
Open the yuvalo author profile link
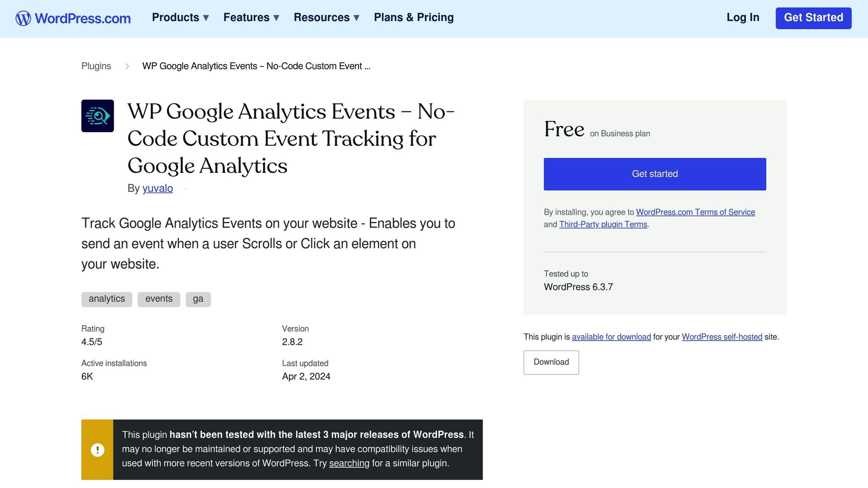point(157,189)
